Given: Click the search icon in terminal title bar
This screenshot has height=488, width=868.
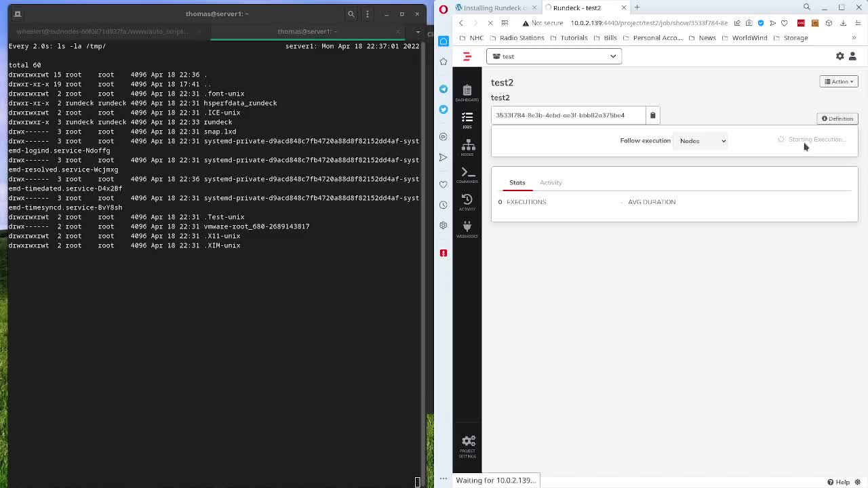Looking at the screenshot, I should coord(351,14).
